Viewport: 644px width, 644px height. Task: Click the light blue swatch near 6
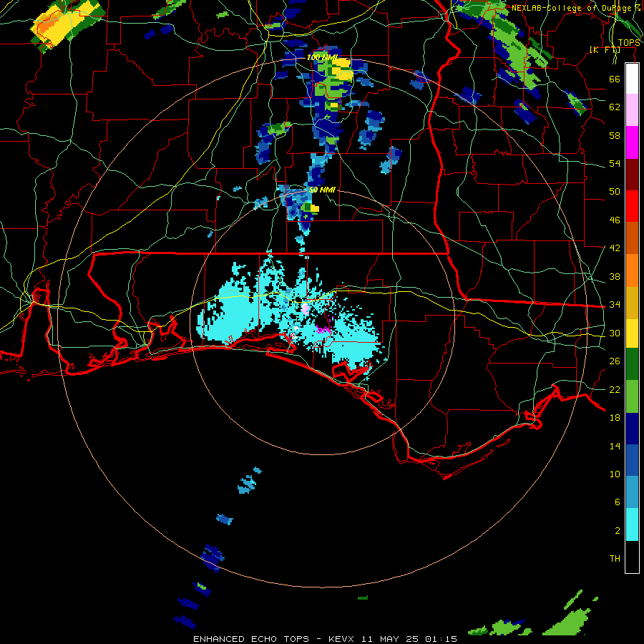tap(632, 492)
